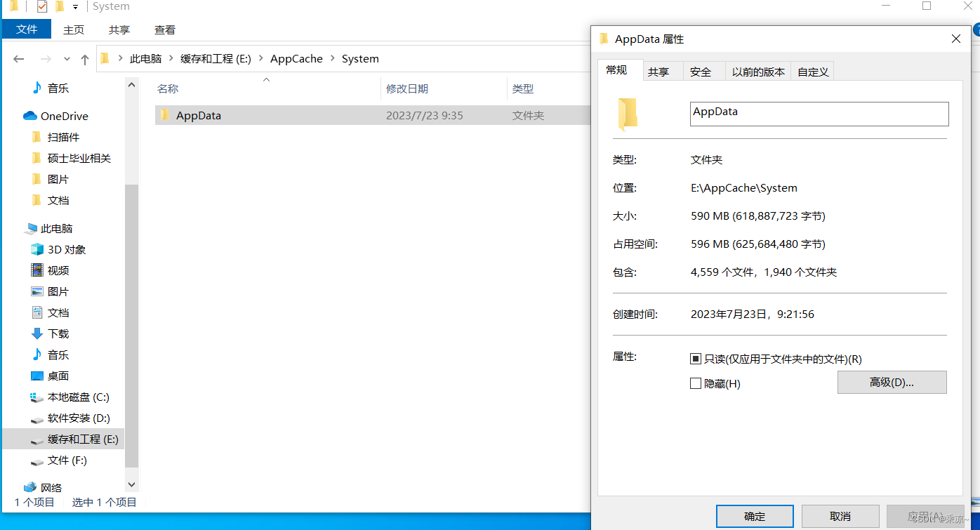Viewport: 980px width, 530px height.
Task: Select the 软件安装 (D:) drive icon
Action: [x=37, y=419]
